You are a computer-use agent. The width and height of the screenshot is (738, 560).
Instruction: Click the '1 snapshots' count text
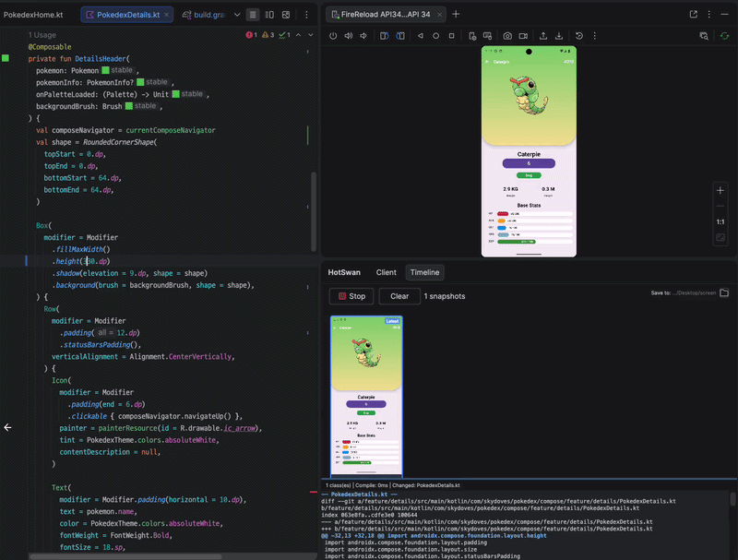(x=445, y=296)
